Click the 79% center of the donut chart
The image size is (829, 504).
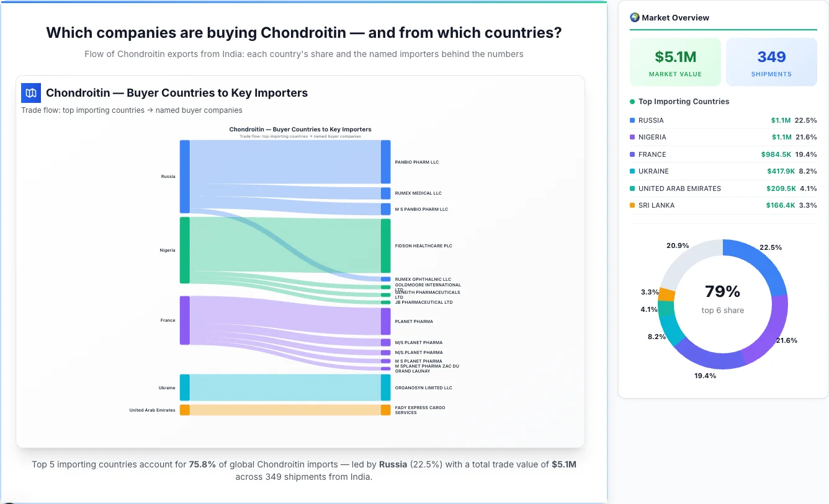(x=722, y=291)
